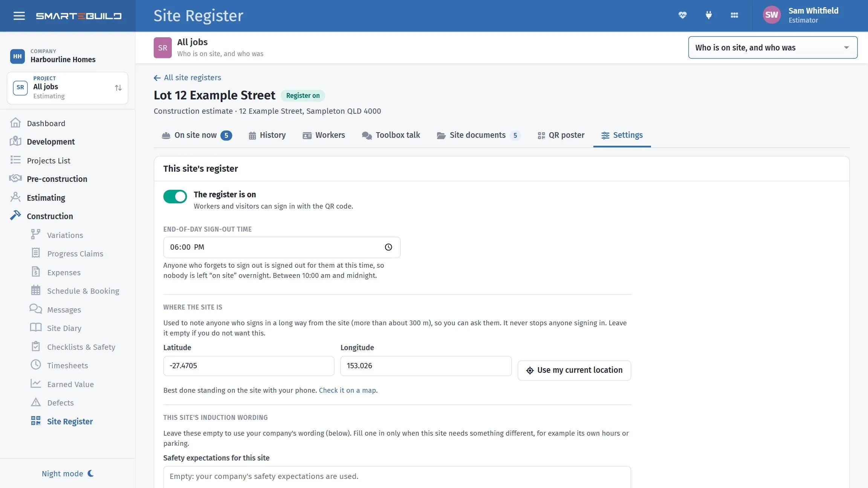Click the Longitude input field

click(426, 366)
